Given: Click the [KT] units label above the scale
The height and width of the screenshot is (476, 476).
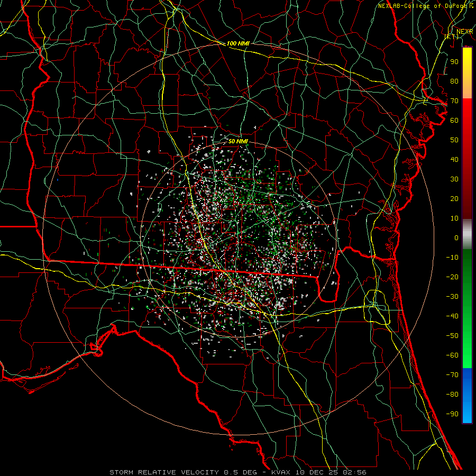Looking at the screenshot, I should tap(452, 36).
